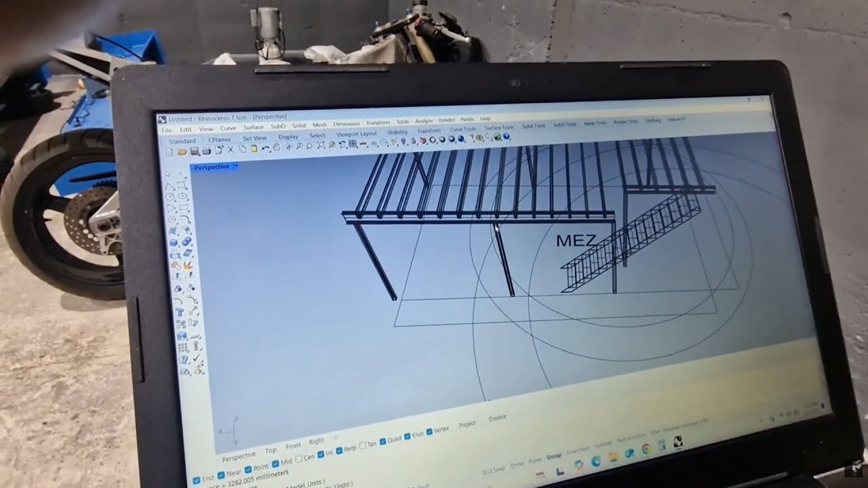
Task: Switch to the Viewport Layout toolbar tab
Action: tap(356, 134)
